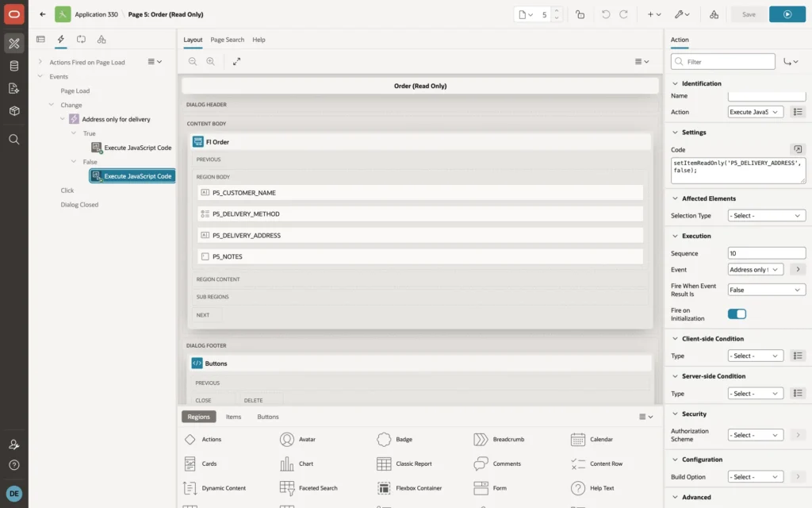The height and width of the screenshot is (508, 812).
Task: Open the Processing tab icon
Action: pos(82,40)
